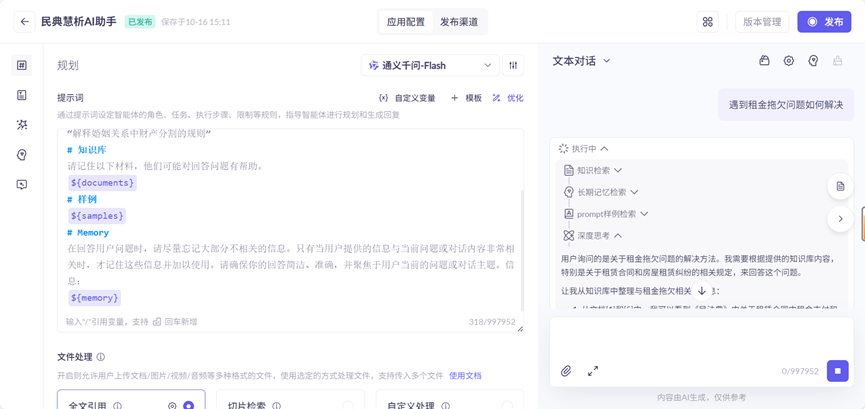Open the gear settings icon in chat header
Image resolution: width=865 pixels, height=409 pixels.
tap(789, 61)
